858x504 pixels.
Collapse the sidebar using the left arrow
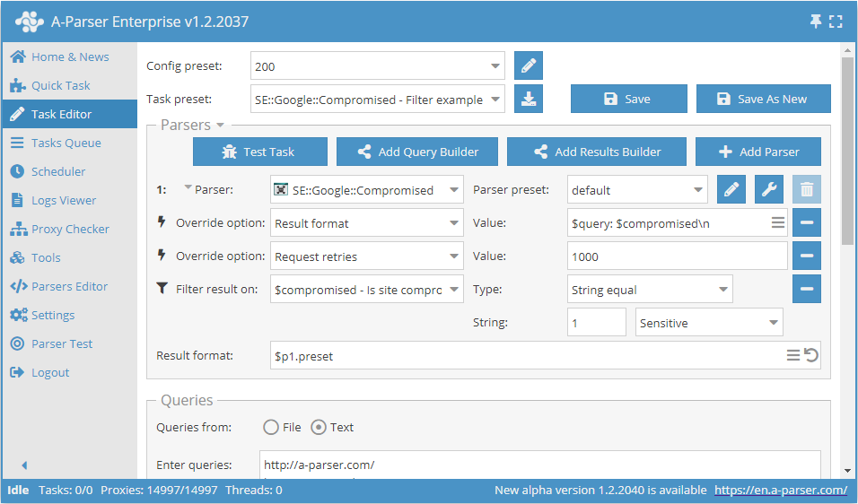(24, 465)
